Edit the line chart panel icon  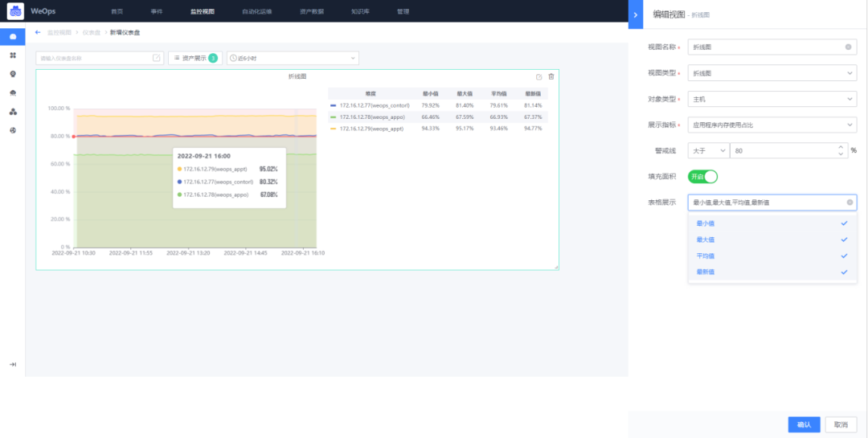coord(539,77)
